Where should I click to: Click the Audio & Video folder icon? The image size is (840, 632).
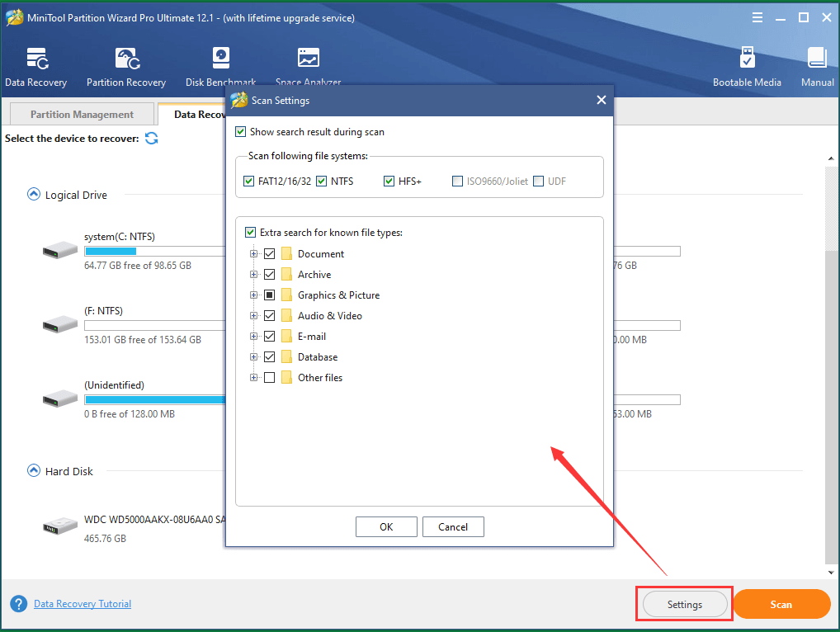click(287, 315)
